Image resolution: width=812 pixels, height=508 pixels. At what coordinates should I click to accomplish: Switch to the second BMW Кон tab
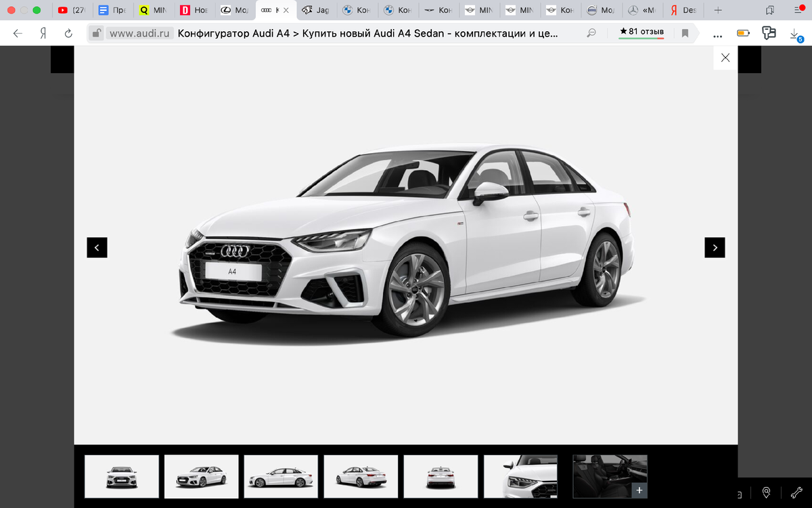[x=397, y=10]
